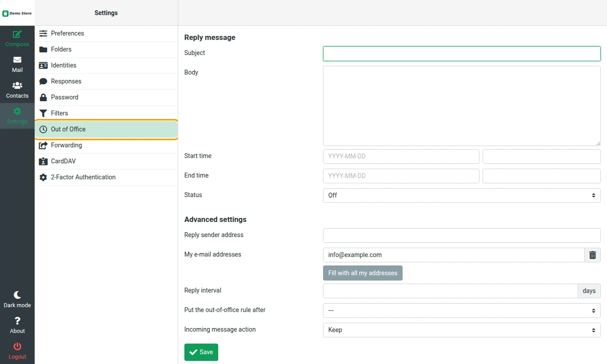The image size is (607, 364).
Task: Click the CardDAV address book icon
Action: [43, 161]
